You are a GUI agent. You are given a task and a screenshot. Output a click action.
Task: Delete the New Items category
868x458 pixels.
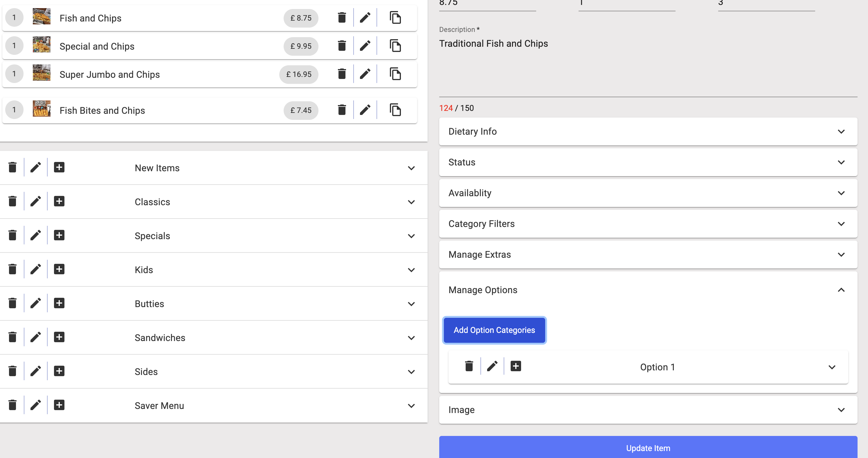pos(12,167)
